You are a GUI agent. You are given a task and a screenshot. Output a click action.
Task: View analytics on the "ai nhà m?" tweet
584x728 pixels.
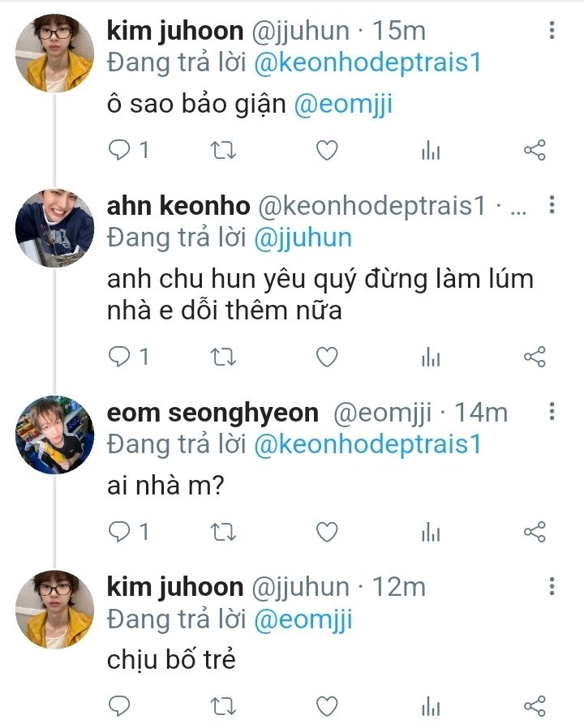[x=431, y=532]
